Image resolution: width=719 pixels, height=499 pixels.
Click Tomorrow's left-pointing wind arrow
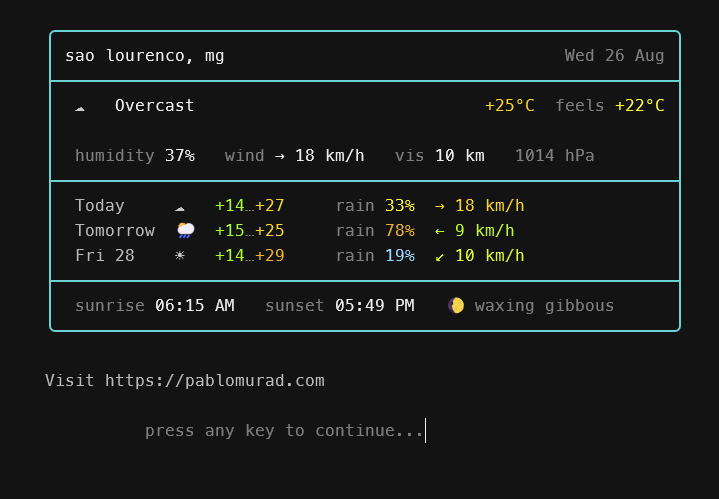tap(440, 231)
